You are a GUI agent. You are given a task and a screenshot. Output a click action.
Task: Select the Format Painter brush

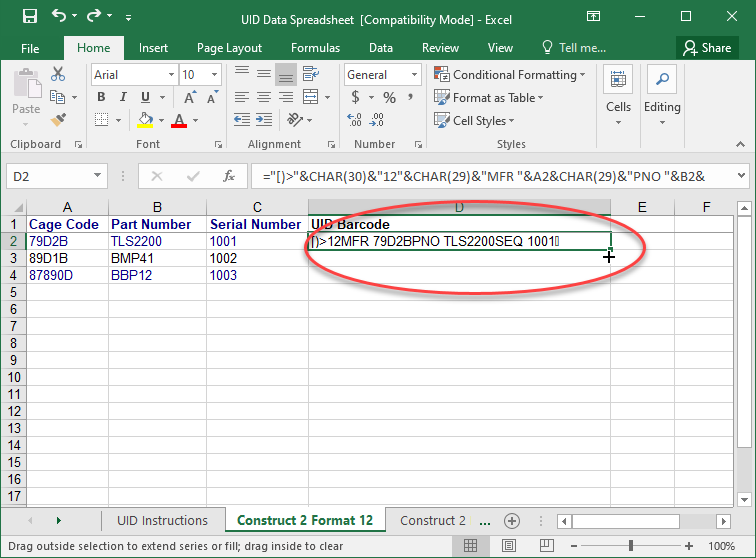[58, 120]
